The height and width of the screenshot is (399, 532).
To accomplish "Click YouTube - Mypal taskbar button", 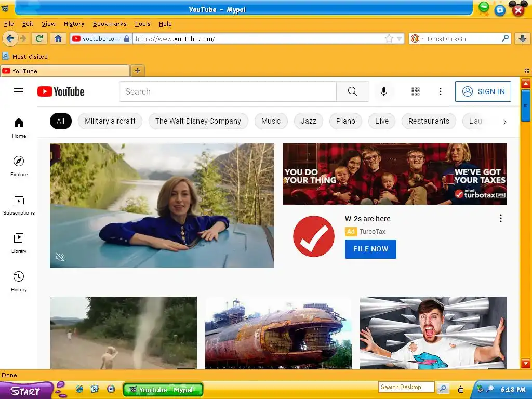I will pyautogui.click(x=163, y=390).
